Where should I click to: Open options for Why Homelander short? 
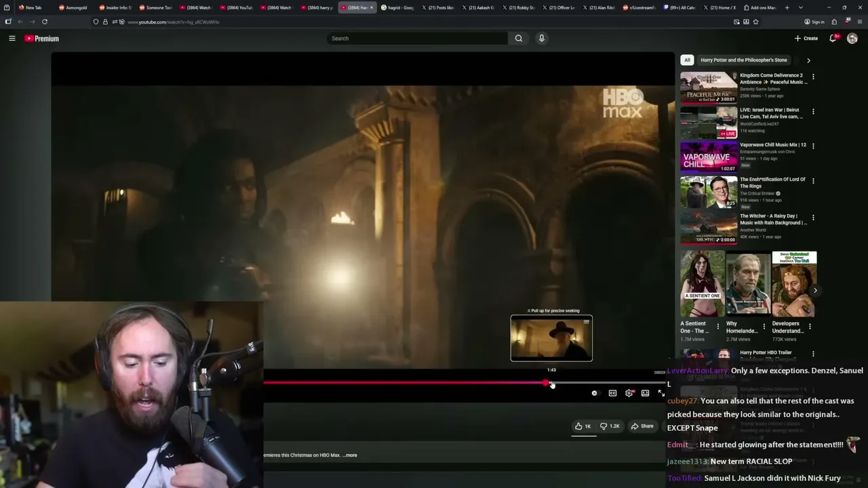pyautogui.click(x=764, y=327)
